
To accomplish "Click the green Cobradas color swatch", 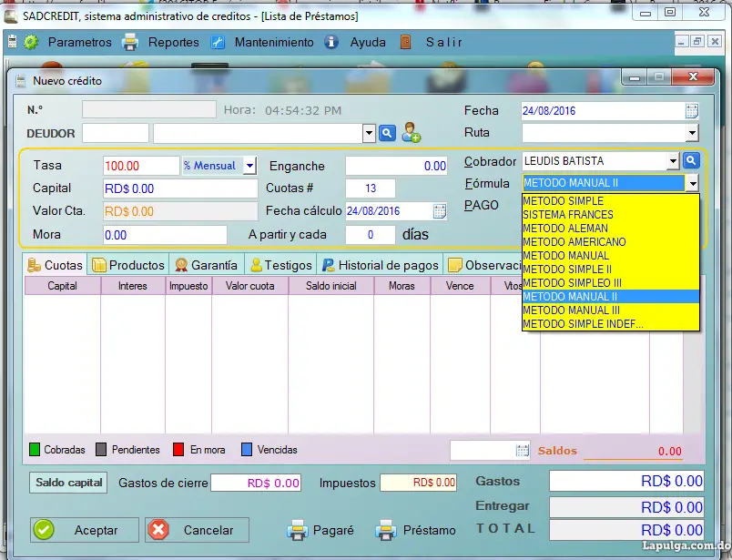I will click(x=35, y=450).
